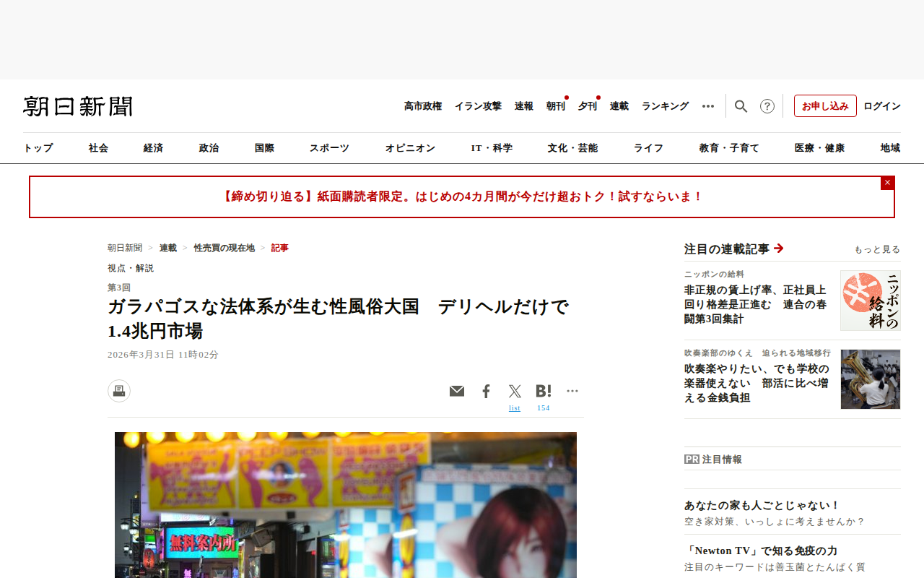The height and width of the screenshot is (578, 924).
Task: Click 朝日新聞 breadcrumb link
Action: 125,248
